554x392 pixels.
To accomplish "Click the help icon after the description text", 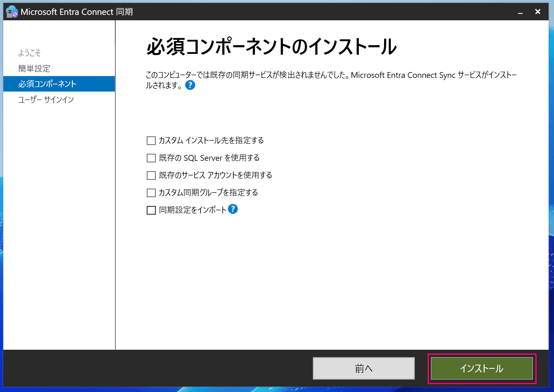I will click(x=190, y=85).
